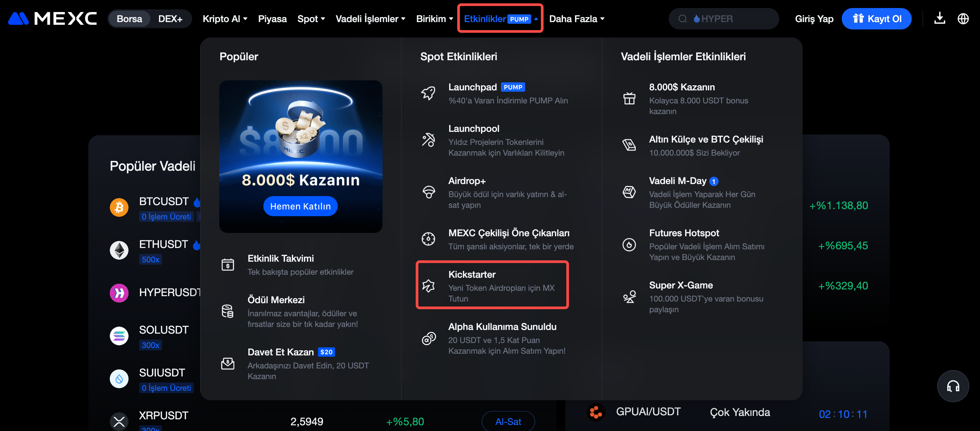Click the Çok Yakında status text
This screenshot has height=431, width=980.
click(740, 412)
